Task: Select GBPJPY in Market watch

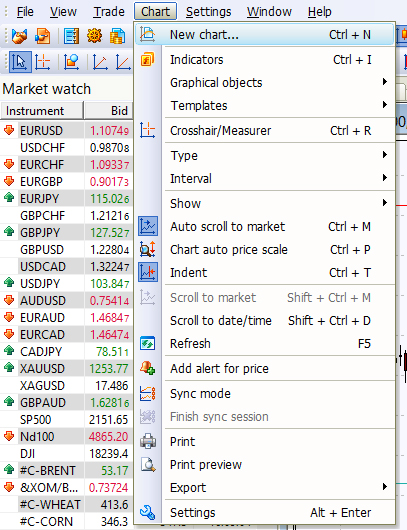Action: click(x=40, y=233)
